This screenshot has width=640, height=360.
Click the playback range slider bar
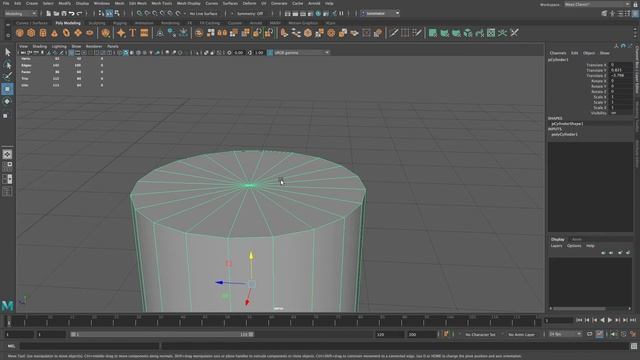point(162,334)
